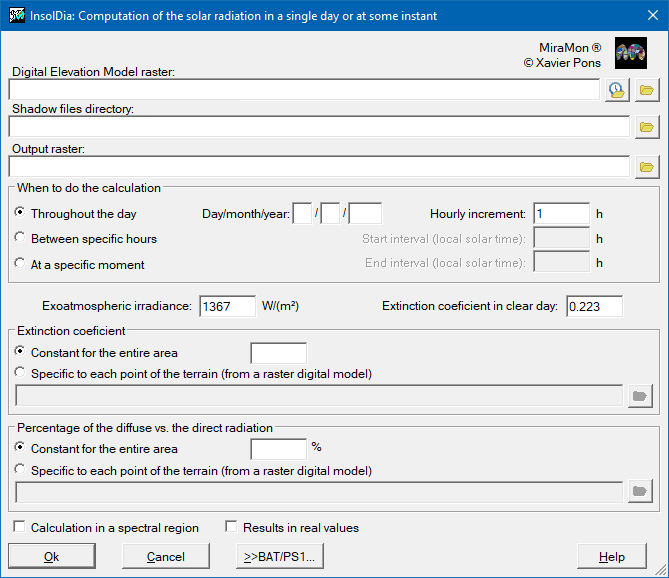Open folder browser for Shadow files directory
Image resolution: width=669 pixels, height=578 pixels.
(647, 127)
